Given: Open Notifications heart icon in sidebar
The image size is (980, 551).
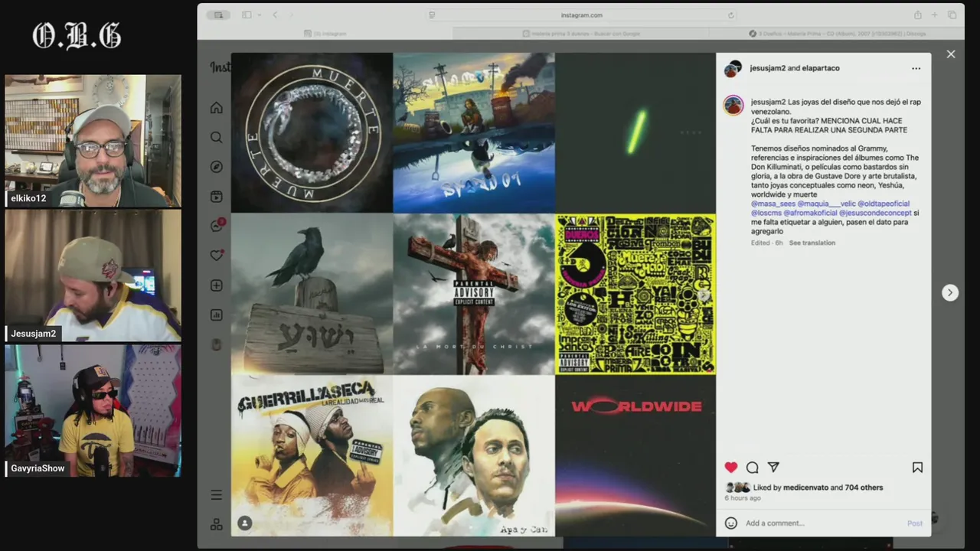Looking at the screenshot, I should [x=217, y=256].
